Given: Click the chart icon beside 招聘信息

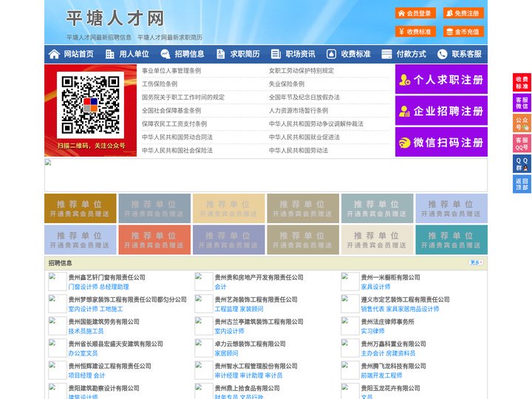Looking at the screenshot, I should click(165, 54).
